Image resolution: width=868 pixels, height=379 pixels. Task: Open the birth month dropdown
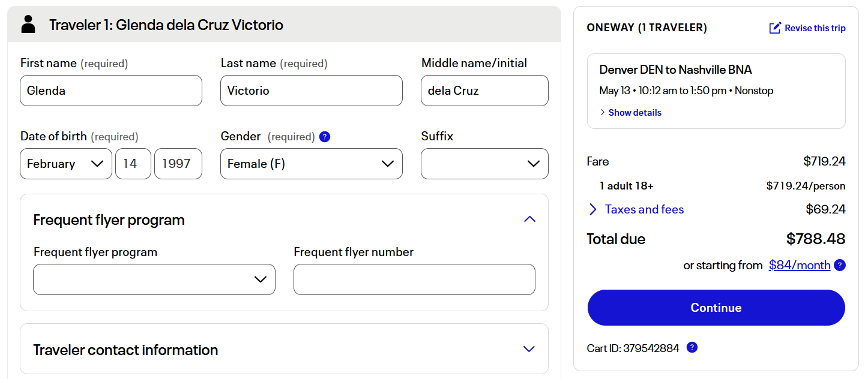[x=66, y=164]
